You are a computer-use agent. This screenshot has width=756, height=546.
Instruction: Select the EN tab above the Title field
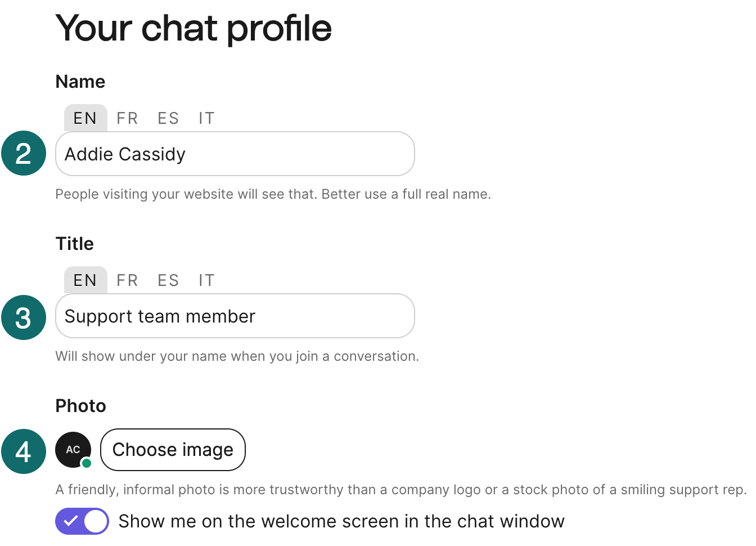(85, 280)
